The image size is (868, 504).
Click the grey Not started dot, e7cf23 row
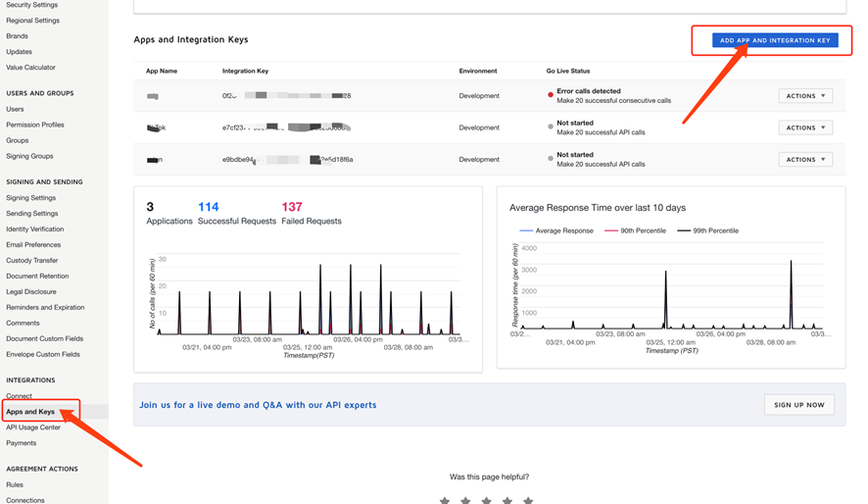(551, 126)
